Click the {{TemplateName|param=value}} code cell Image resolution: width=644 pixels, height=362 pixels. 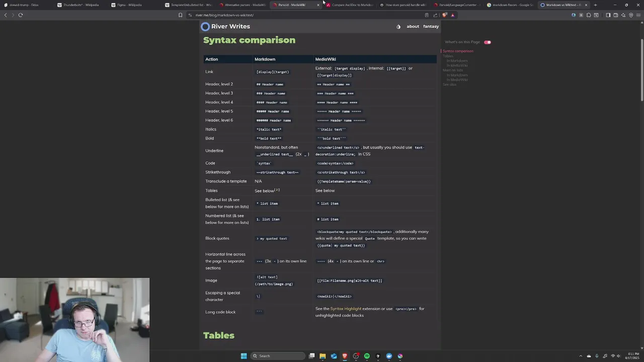click(x=344, y=182)
